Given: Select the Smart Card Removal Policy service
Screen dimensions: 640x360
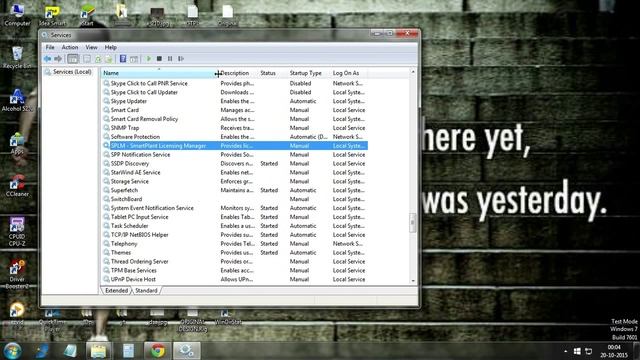Looking at the screenshot, I should 235,119.
